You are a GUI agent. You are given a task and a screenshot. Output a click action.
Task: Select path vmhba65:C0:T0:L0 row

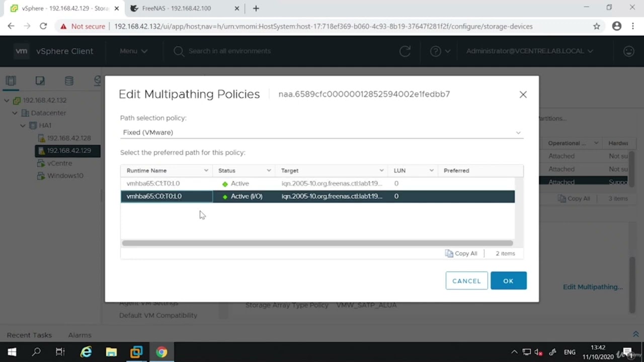click(317, 196)
